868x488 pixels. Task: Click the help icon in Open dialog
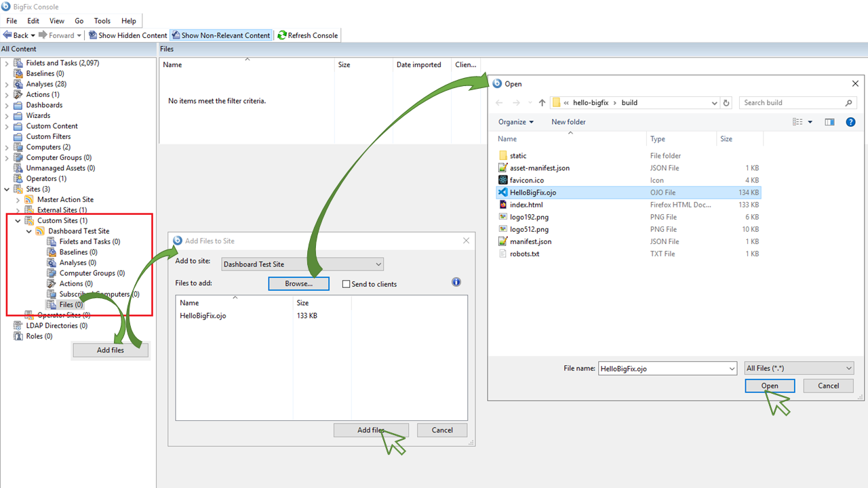[851, 122]
